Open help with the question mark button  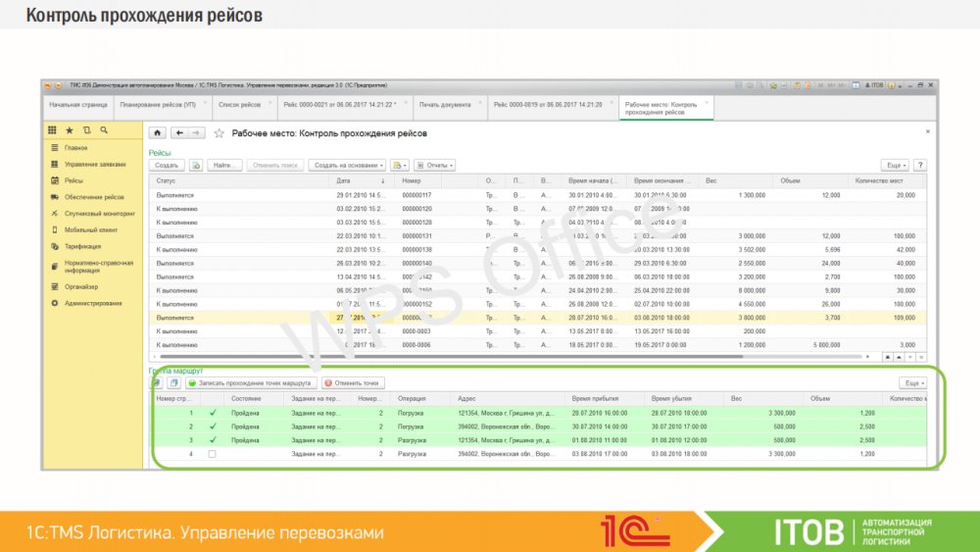920,166
